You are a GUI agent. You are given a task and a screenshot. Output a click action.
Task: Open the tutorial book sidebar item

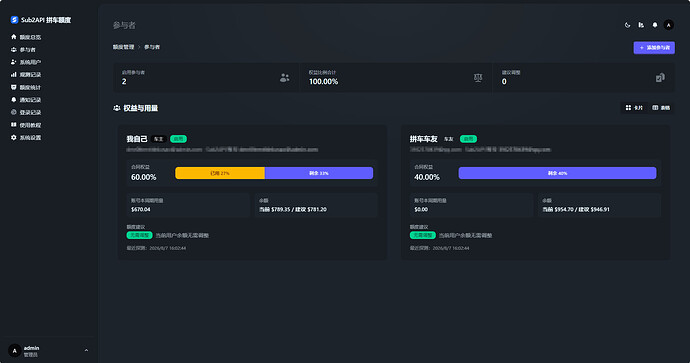(x=26, y=125)
